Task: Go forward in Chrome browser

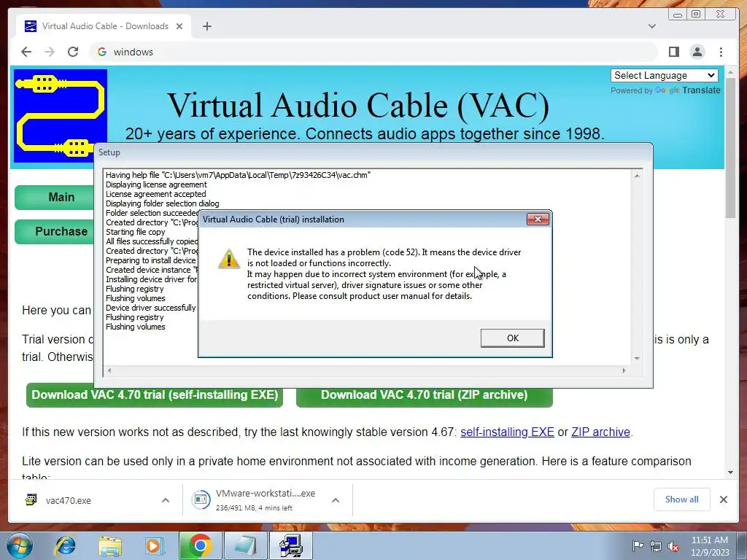Action: [x=50, y=52]
